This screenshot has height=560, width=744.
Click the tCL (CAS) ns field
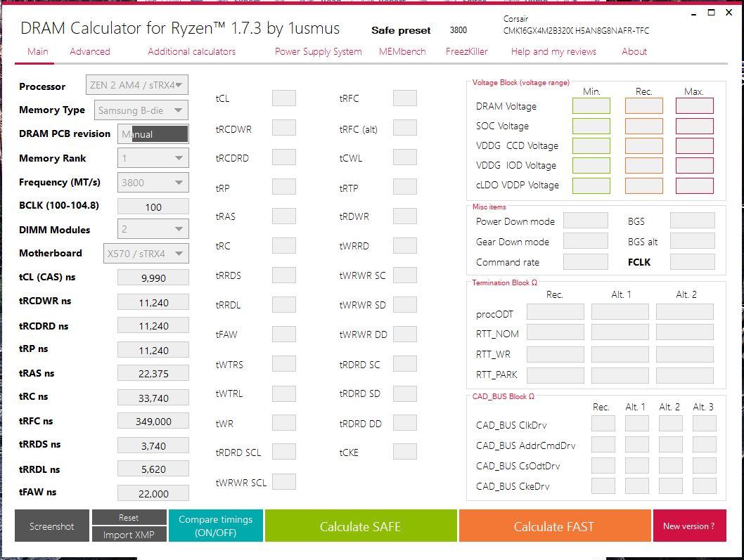coord(153,278)
